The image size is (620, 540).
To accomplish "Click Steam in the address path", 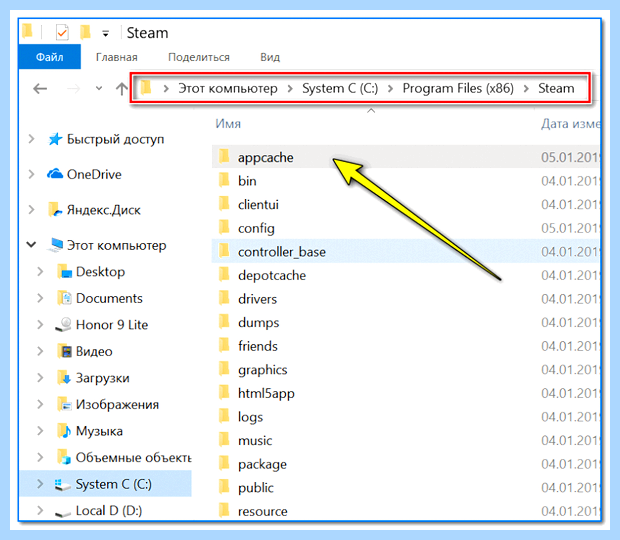I will 556,88.
